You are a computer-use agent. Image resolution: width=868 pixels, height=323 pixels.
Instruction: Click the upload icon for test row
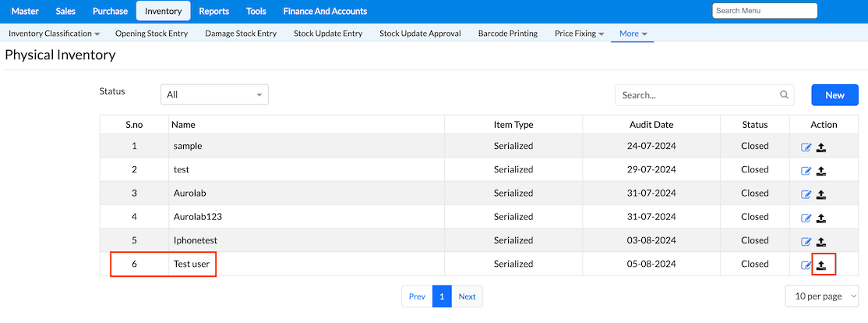(821, 171)
